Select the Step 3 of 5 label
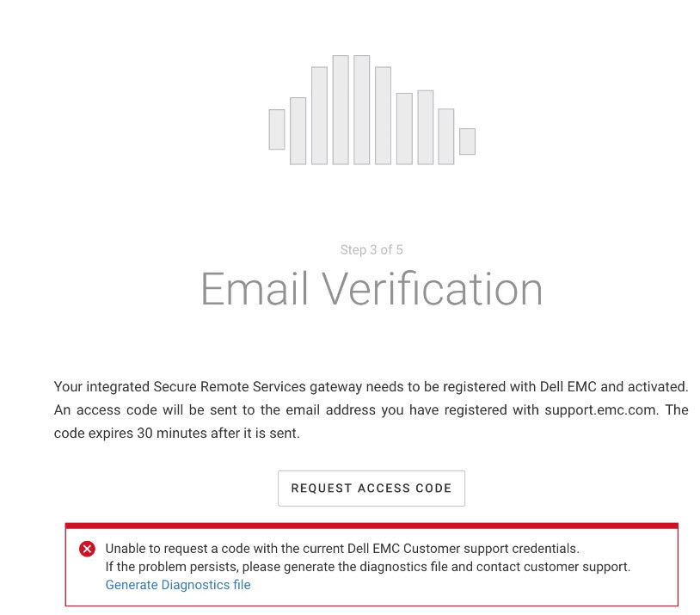Screen dimensions: 700x615 (x=371, y=249)
